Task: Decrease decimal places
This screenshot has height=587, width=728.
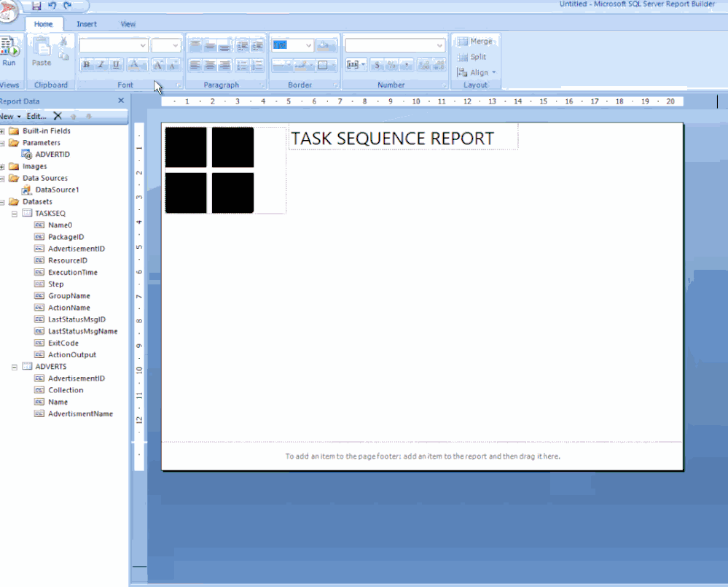Action: 439,65
